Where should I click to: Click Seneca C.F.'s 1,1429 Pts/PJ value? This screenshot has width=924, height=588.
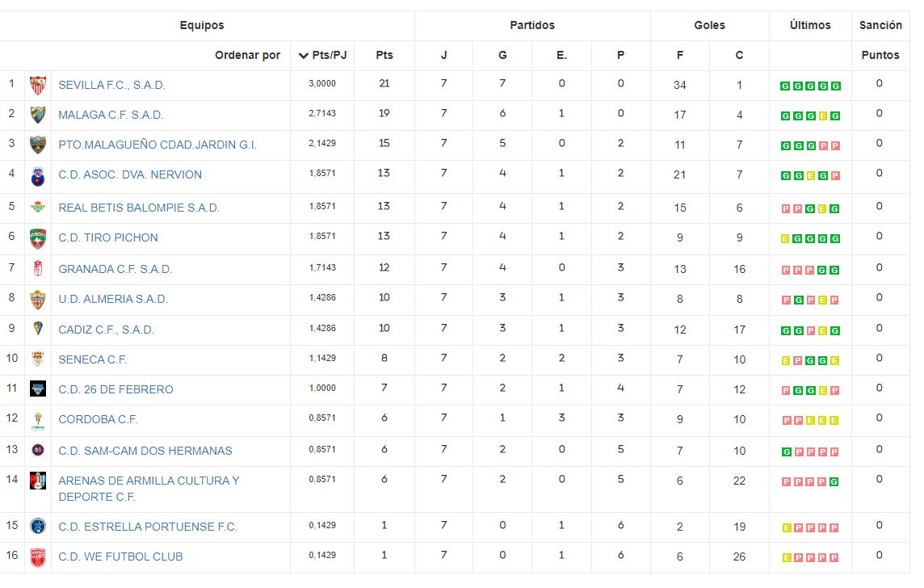click(322, 359)
